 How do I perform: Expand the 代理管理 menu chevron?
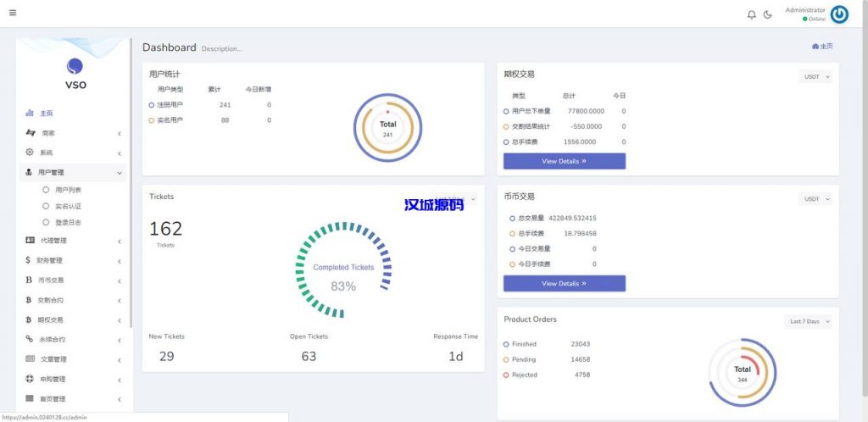click(x=120, y=242)
